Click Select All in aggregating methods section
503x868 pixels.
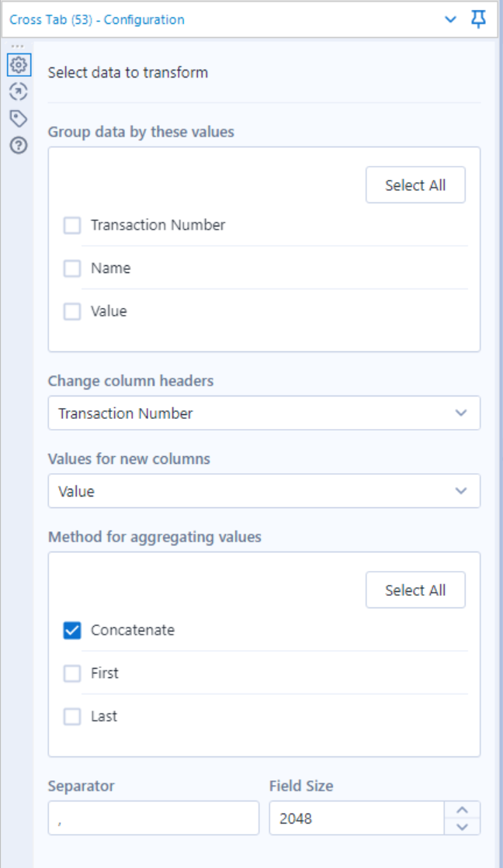coord(415,590)
